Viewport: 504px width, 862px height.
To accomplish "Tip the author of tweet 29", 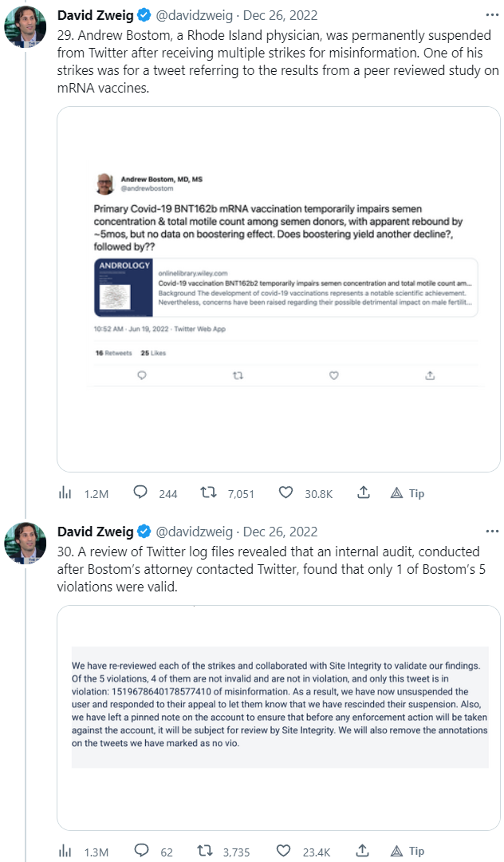I will pos(408,493).
